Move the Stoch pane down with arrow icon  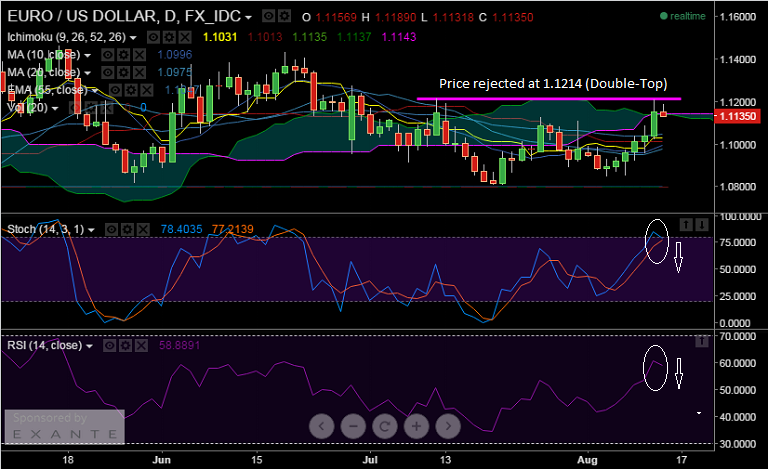[x=702, y=225]
